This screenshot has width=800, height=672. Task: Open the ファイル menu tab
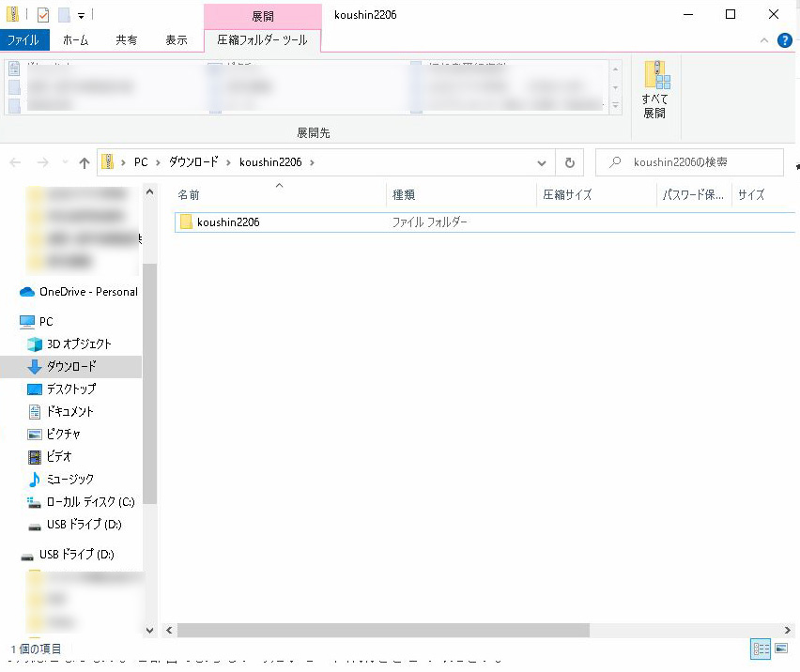click(x=23, y=40)
